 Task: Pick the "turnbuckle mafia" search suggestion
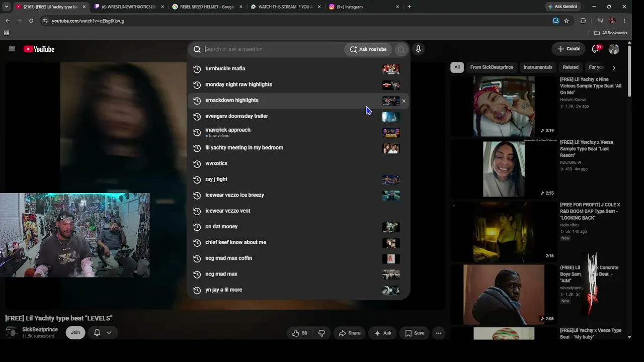[299, 68]
